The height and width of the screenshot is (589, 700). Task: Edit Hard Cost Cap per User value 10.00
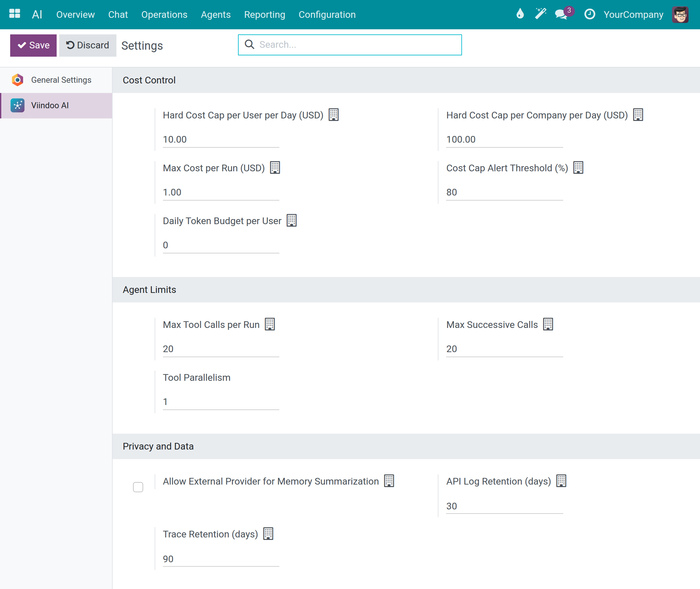tap(221, 139)
